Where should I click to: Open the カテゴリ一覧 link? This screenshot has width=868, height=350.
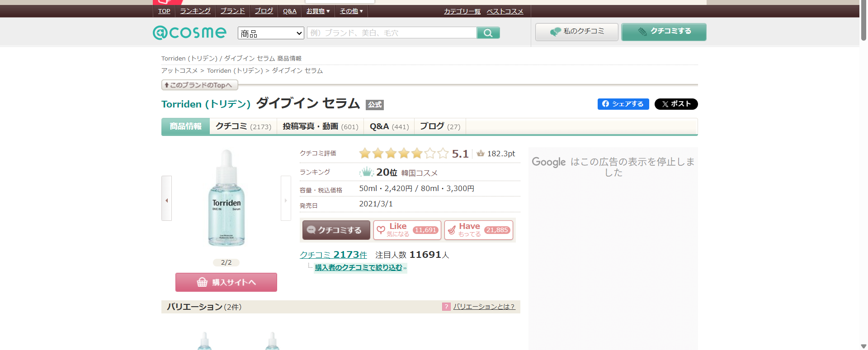462,11
